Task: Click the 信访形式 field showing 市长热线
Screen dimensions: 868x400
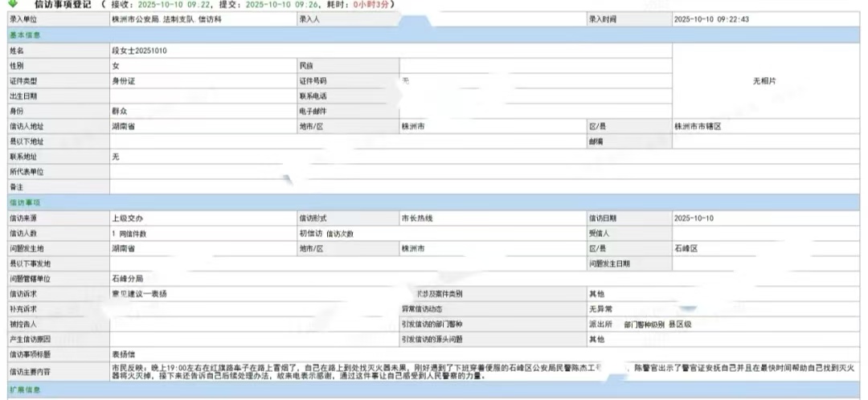Action: pos(416,218)
